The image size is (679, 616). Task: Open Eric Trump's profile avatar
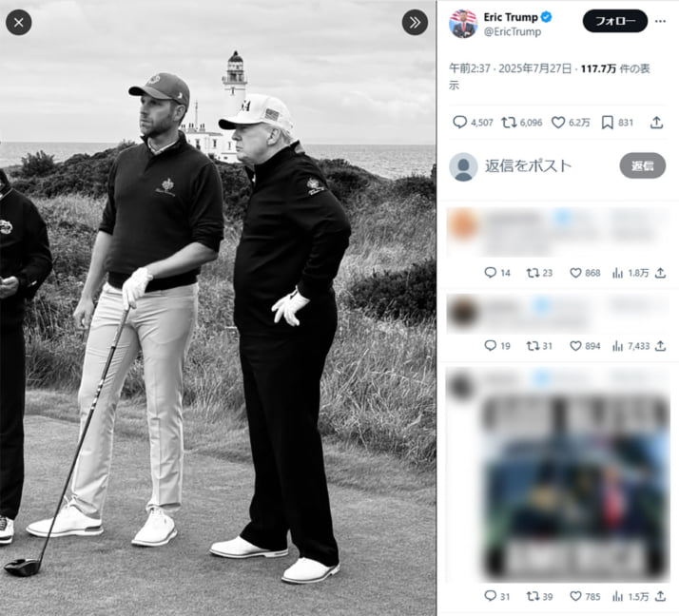(x=463, y=24)
